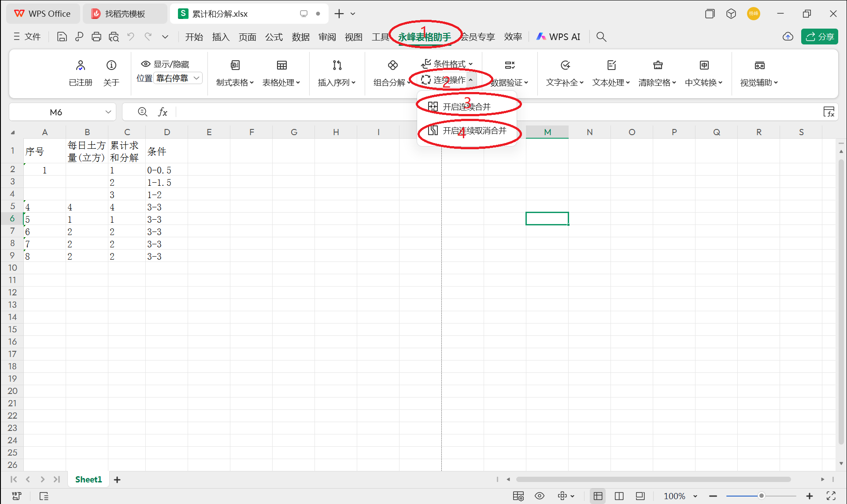Click the 分享 button
The height and width of the screenshot is (504, 847).
click(x=819, y=37)
